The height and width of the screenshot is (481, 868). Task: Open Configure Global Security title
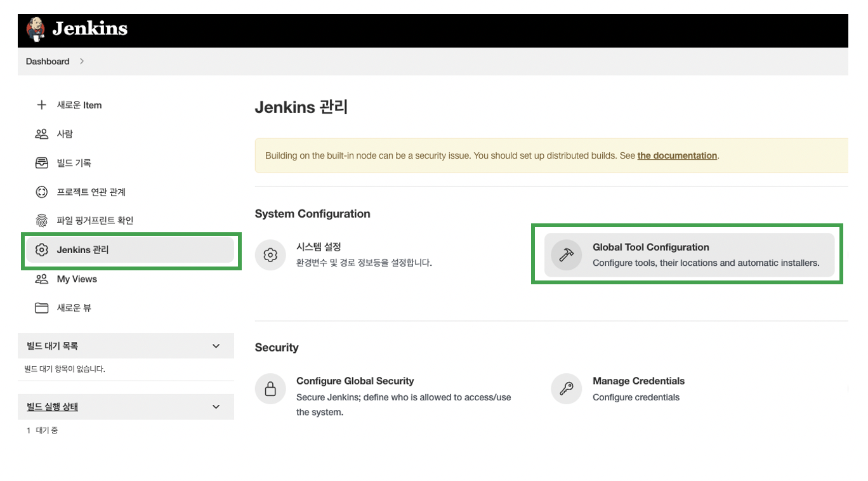[x=355, y=381]
